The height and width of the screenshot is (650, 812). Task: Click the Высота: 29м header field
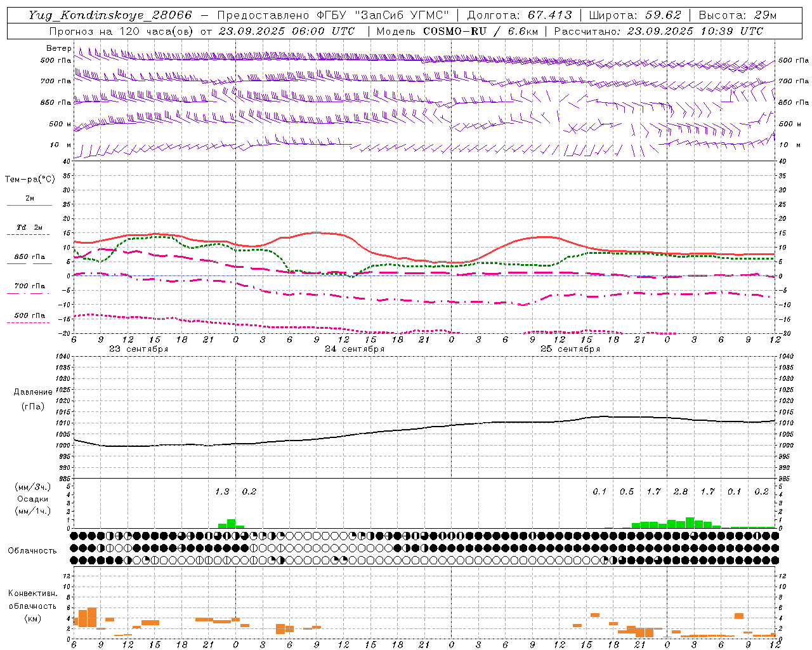738,15
